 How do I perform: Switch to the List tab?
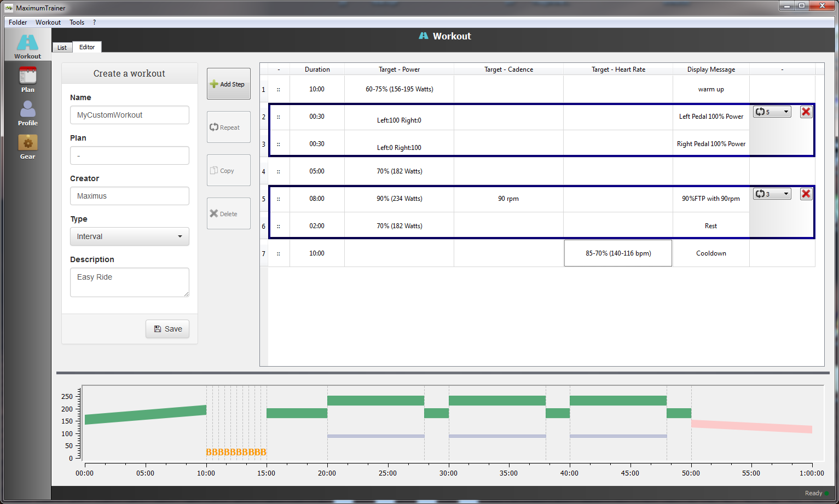[62, 48]
